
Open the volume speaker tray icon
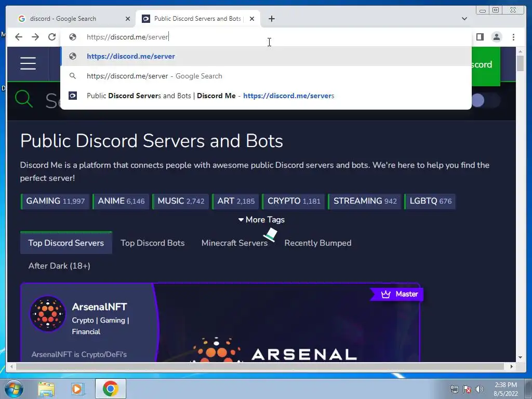(479, 389)
